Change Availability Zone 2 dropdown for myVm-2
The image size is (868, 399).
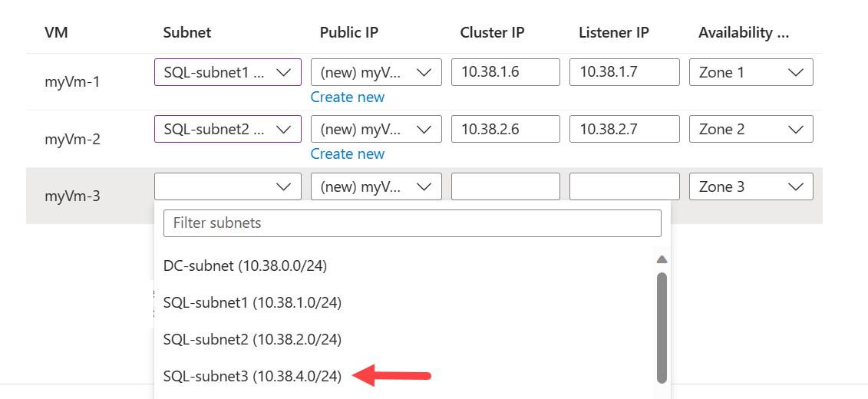pyautogui.click(x=751, y=130)
